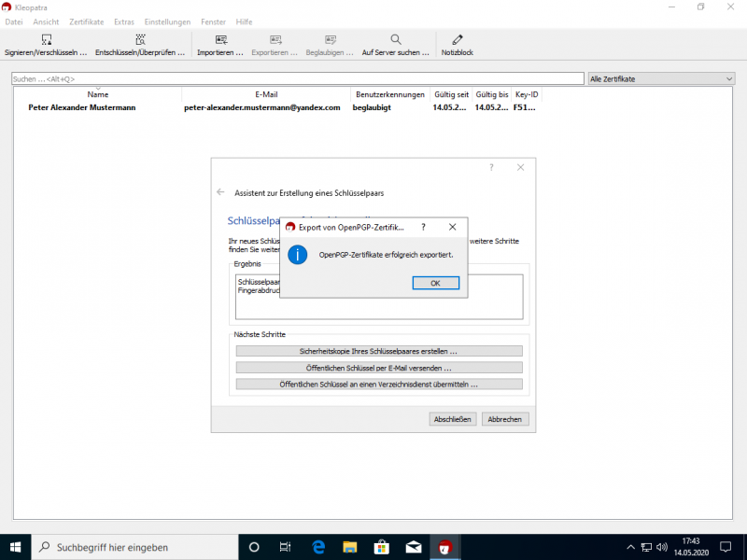Sort the list by the E-Mail column header
Screen dimensions: 747x560
(x=265, y=94)
